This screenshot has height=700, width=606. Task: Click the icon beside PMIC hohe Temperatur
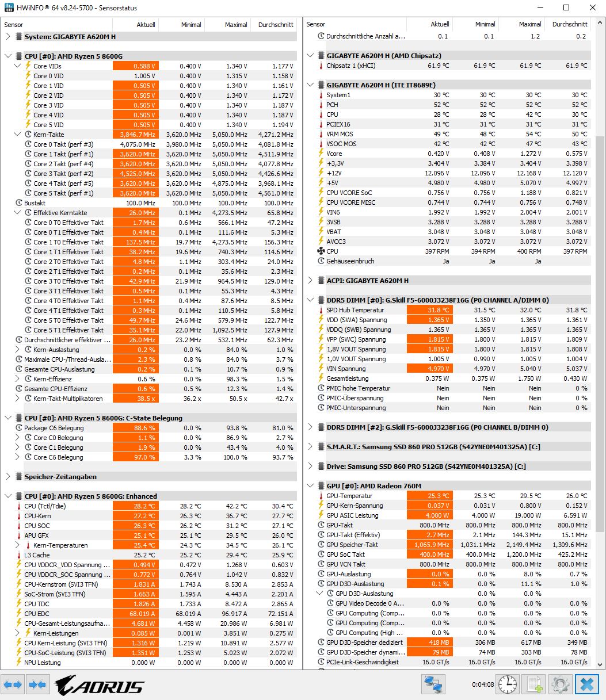(x=321, y=388)
